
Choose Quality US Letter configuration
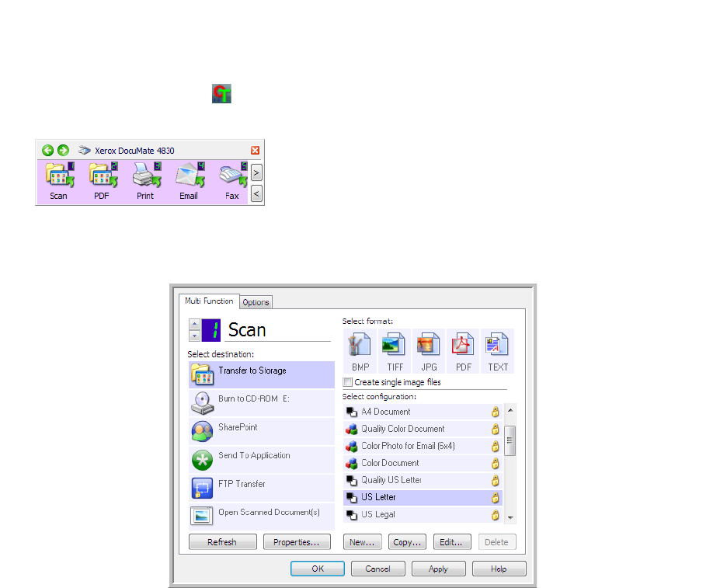click(x=423, y=480)
